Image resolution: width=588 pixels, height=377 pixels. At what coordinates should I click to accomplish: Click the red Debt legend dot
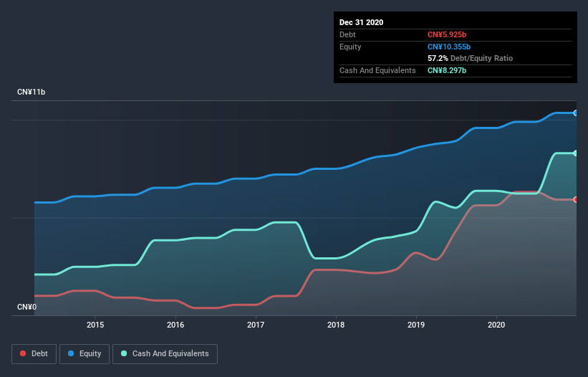pos(23,353)
